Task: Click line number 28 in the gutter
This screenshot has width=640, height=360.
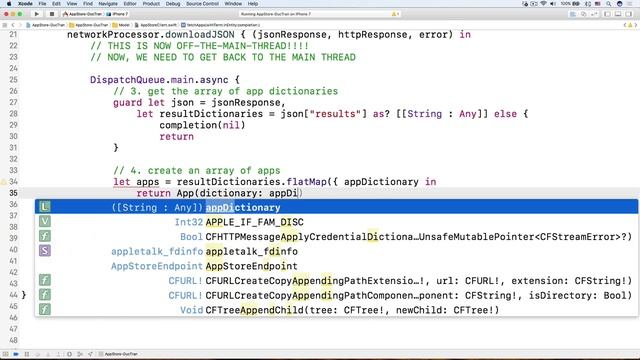Action: (x=13, y=113)
